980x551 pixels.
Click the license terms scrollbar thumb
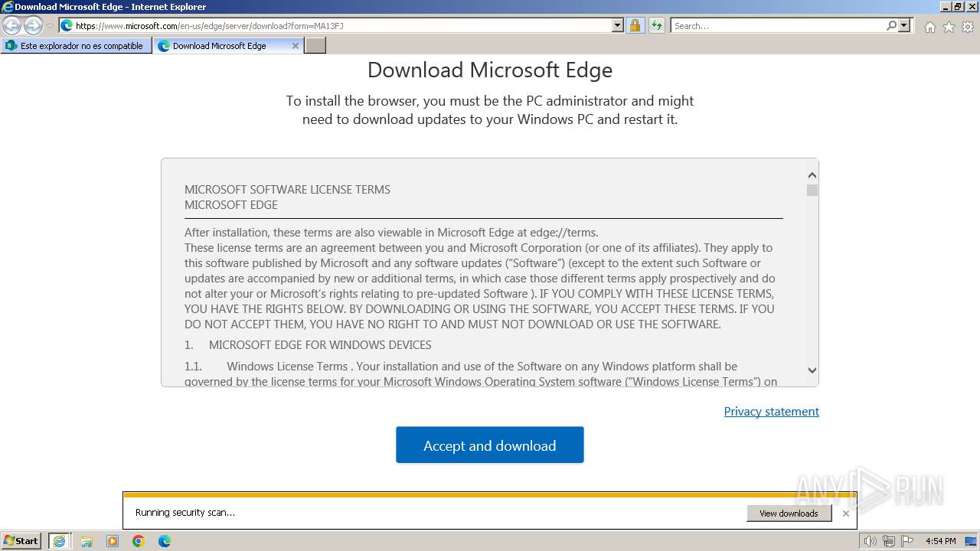[x=812, y=190]
